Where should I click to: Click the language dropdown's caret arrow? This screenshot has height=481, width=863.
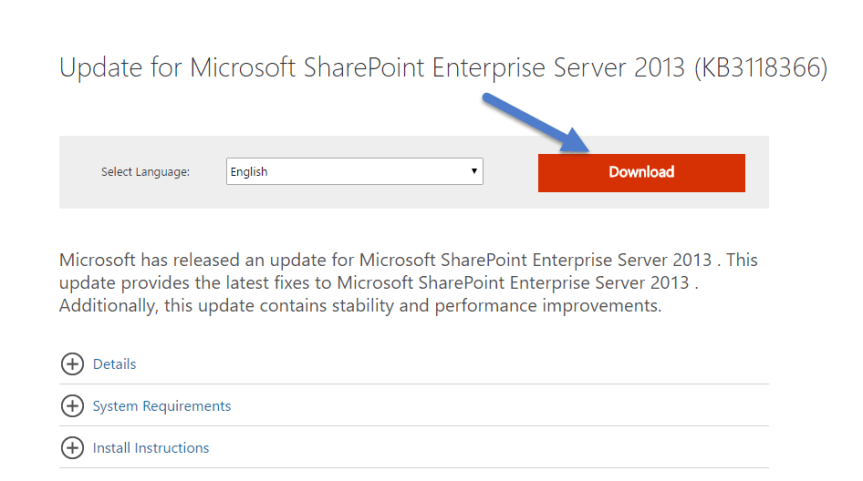(x=474, y=172)
